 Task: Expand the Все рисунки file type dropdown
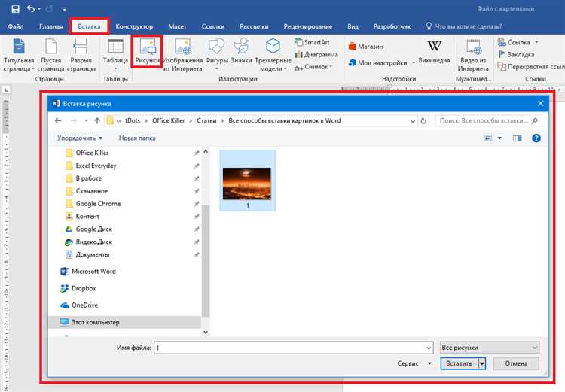[490, 348]
